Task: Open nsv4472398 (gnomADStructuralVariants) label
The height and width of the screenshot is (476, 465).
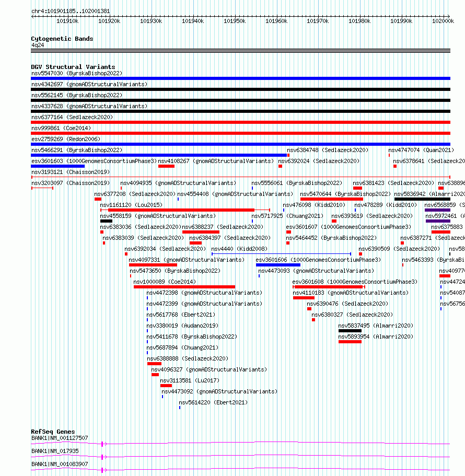Action: pyautogui.click(x=204, y=292)
